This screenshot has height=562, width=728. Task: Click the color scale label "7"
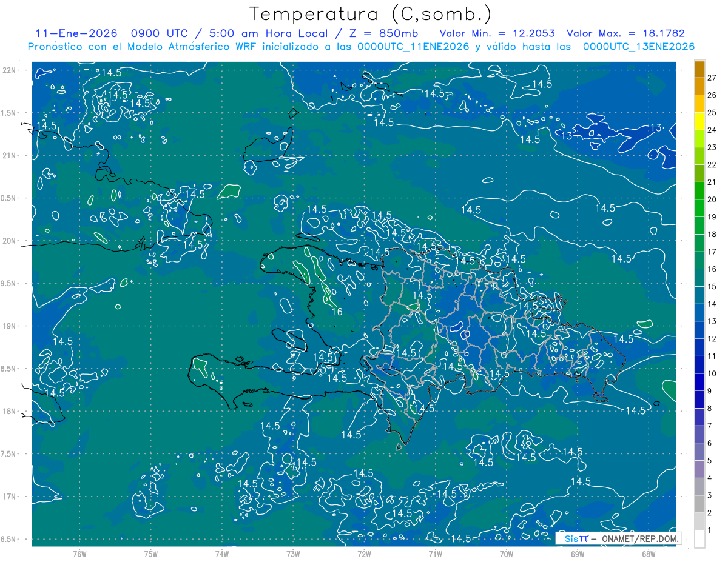710,426
